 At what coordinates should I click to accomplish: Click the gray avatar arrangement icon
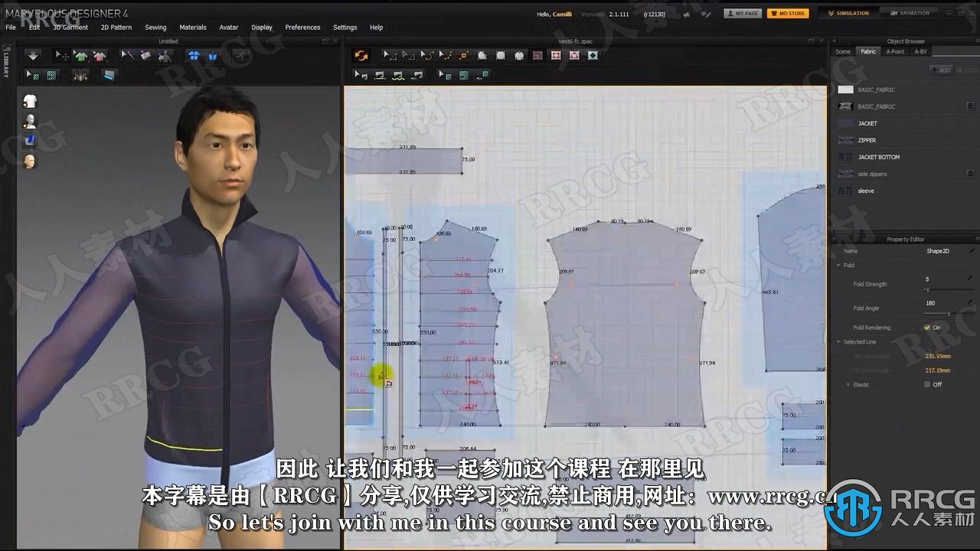165,56
